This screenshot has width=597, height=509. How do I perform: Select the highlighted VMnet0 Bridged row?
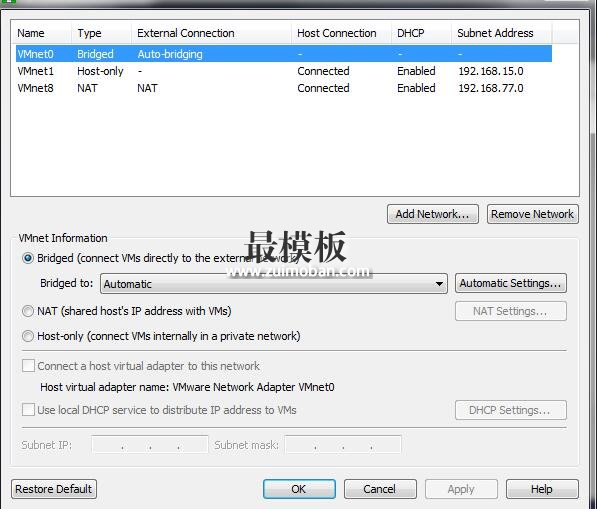pyautogui.click(x=284, y=54)
